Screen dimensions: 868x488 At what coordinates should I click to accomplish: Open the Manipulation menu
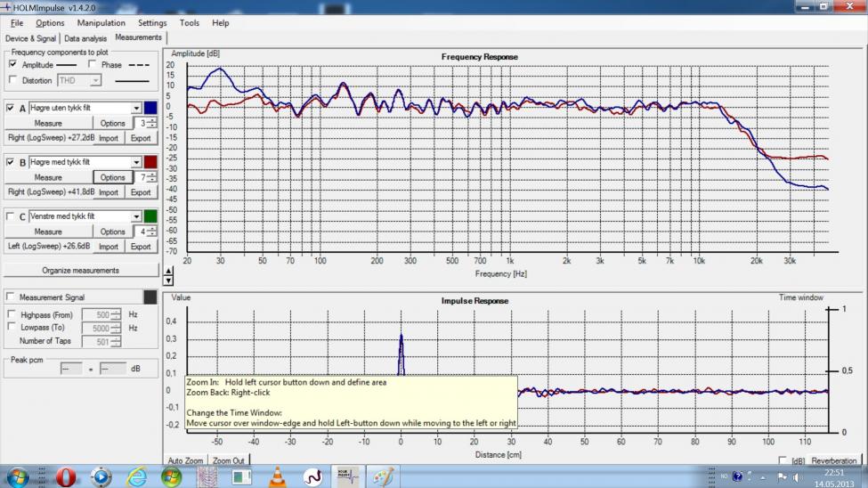tap(101, 22)
